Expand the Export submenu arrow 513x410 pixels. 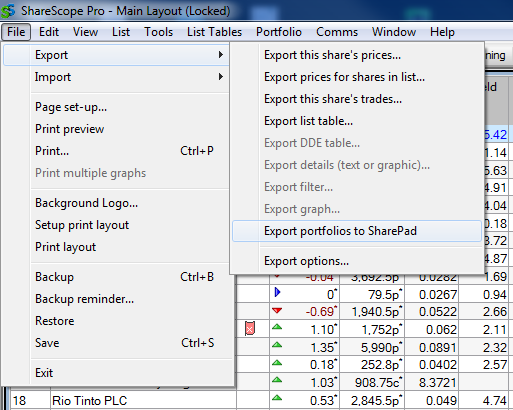coord(220,55)
